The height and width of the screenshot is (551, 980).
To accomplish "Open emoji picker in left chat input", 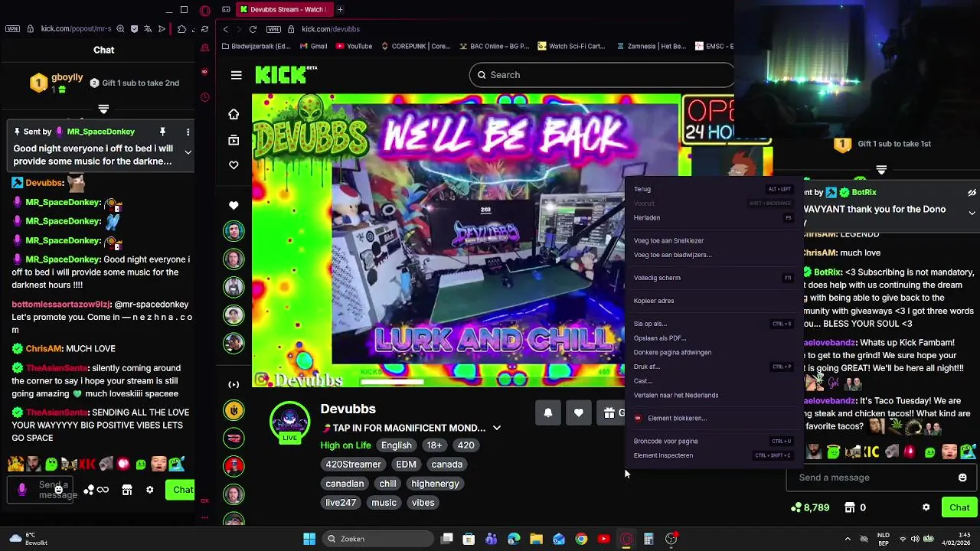I will tap(58, 490).
